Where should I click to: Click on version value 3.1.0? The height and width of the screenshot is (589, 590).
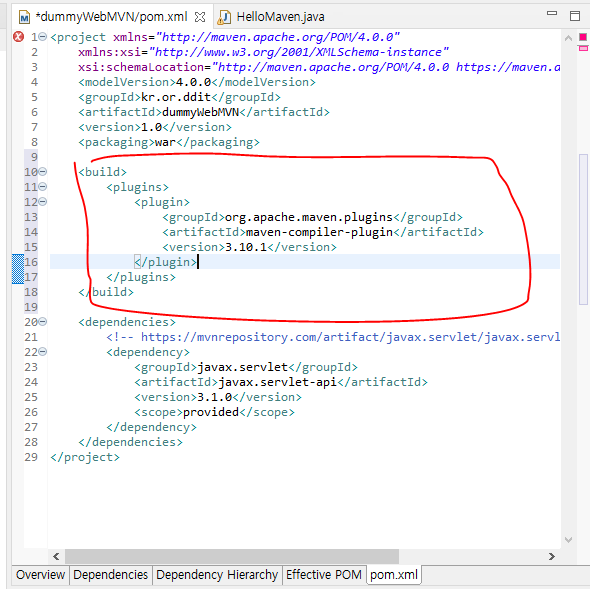[214, 397]
